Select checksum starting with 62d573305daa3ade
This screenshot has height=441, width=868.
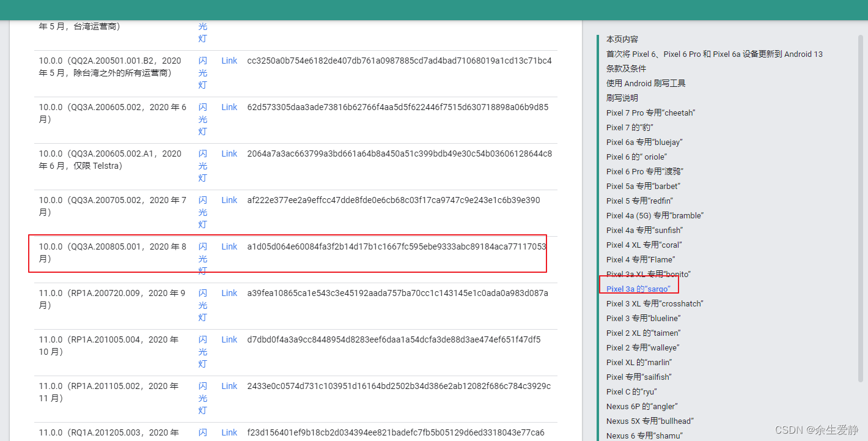397,107
